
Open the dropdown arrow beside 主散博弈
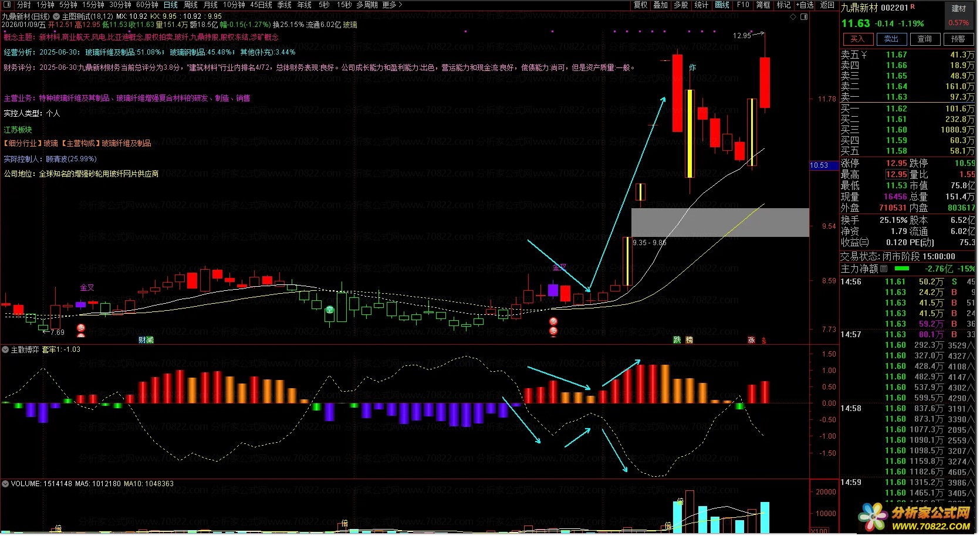click(5, 350)
